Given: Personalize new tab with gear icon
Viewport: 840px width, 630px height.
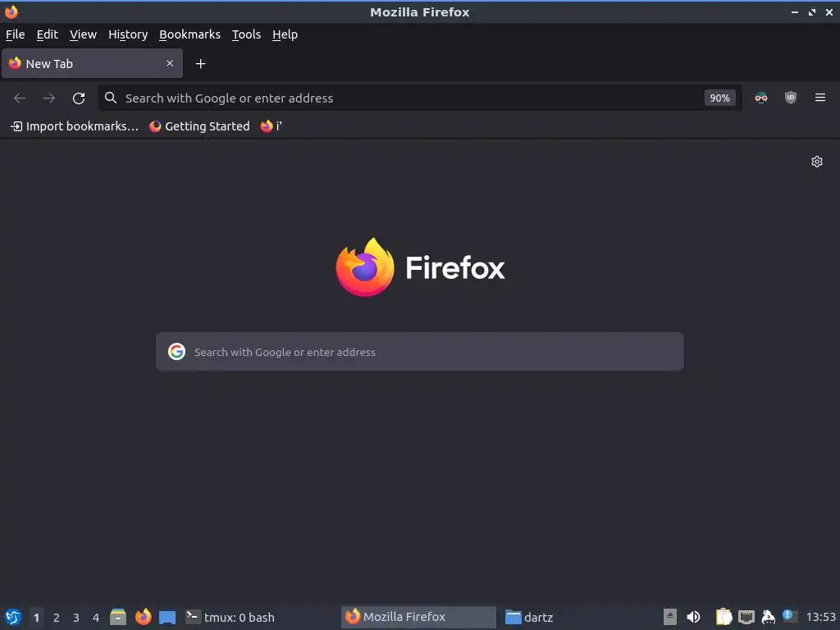Looking at the screenshot, I should coord(816,162).
